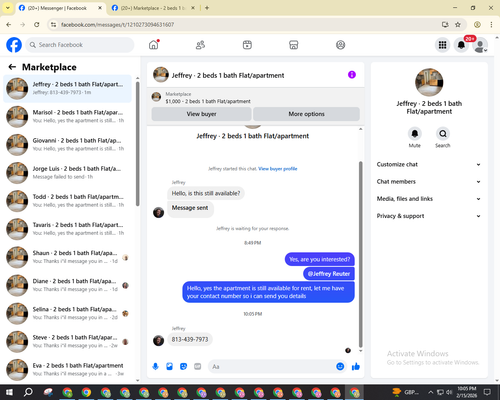The height and width of the screenshot is (400, 500).
Task: Open the purple conversation info icon
Action: coord(352,75)
